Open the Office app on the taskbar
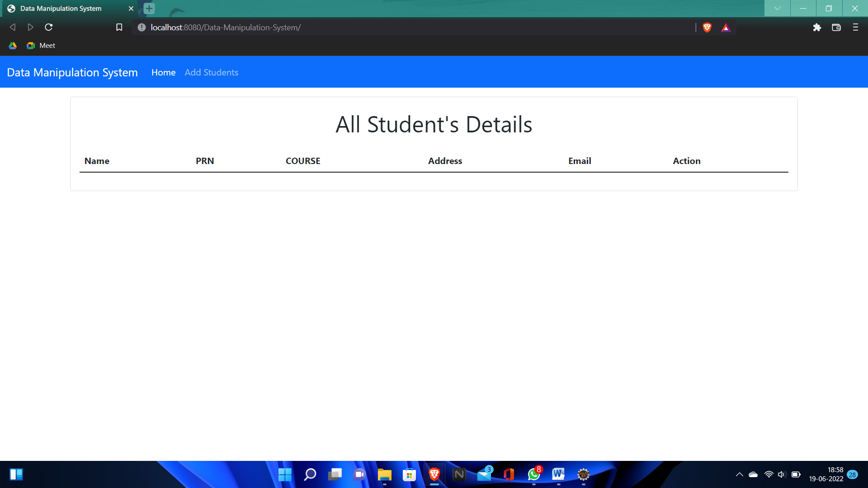This screenshot has height=488, width=868. (509, 474)
